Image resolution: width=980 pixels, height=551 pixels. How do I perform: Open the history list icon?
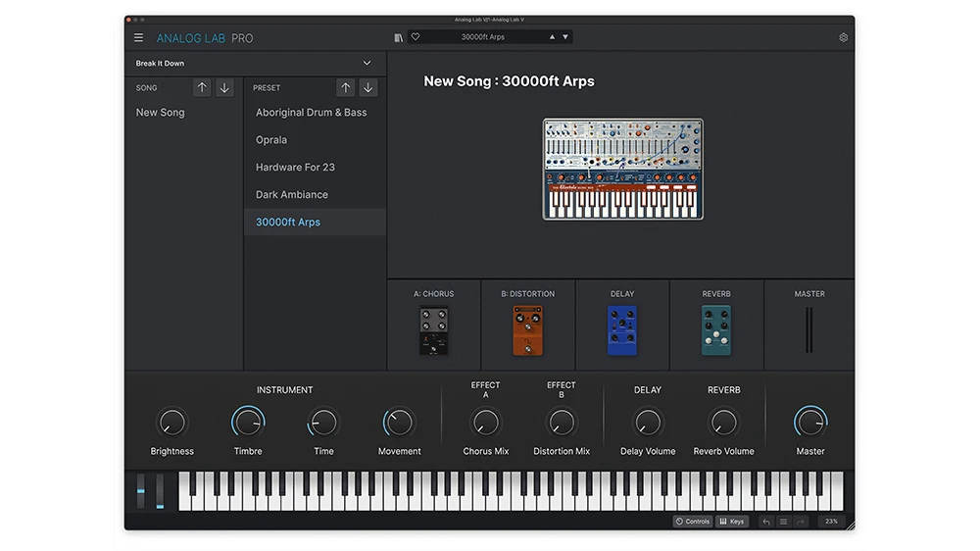coord(783,522)
